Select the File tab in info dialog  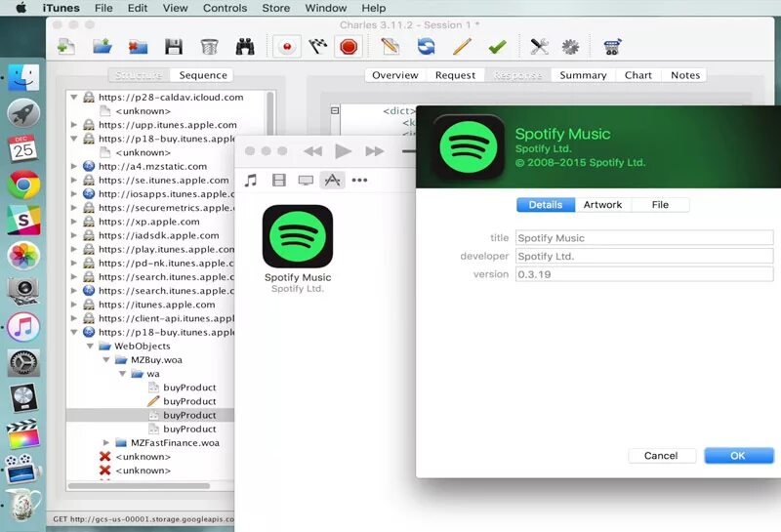click(660, 205)
